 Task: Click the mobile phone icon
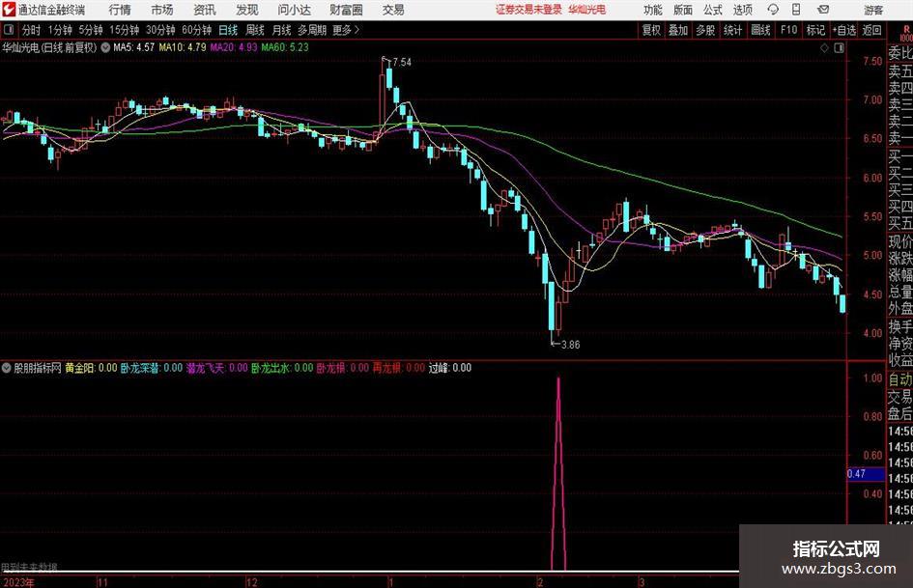click(796, 10)
